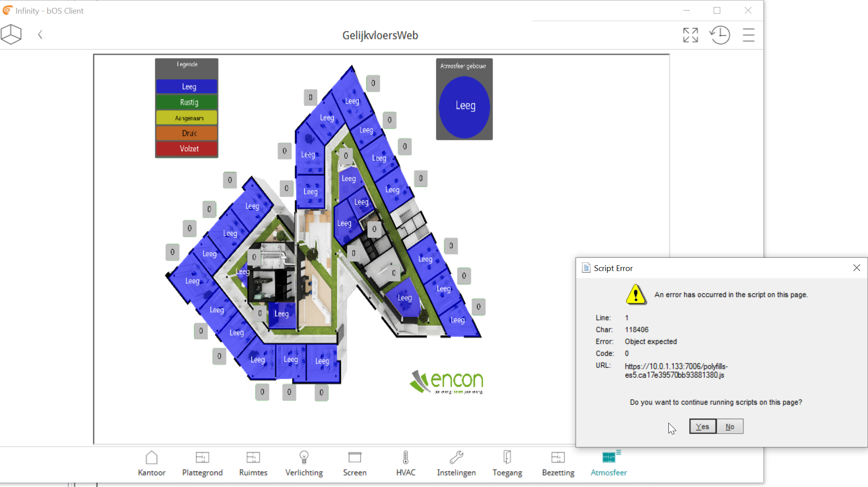Click the blue Leeg building atmosphere circle
The image size is (868, 487).
[464, 106]
